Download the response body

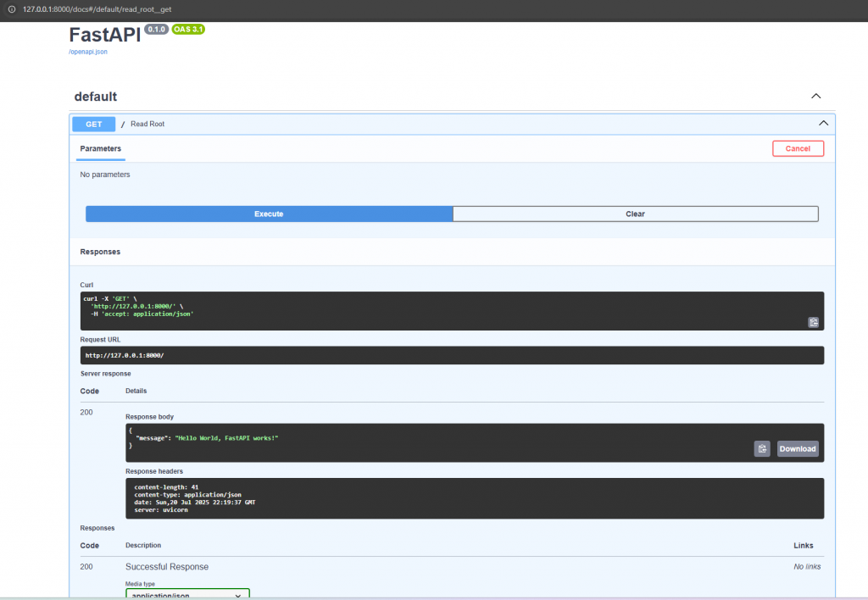[x=797, y=449]
